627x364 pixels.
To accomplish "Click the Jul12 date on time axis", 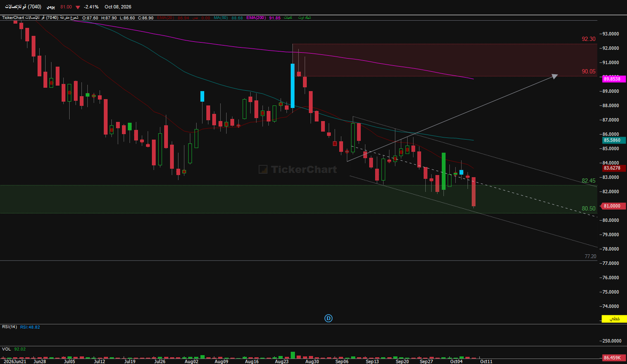I will coord(100,361).
